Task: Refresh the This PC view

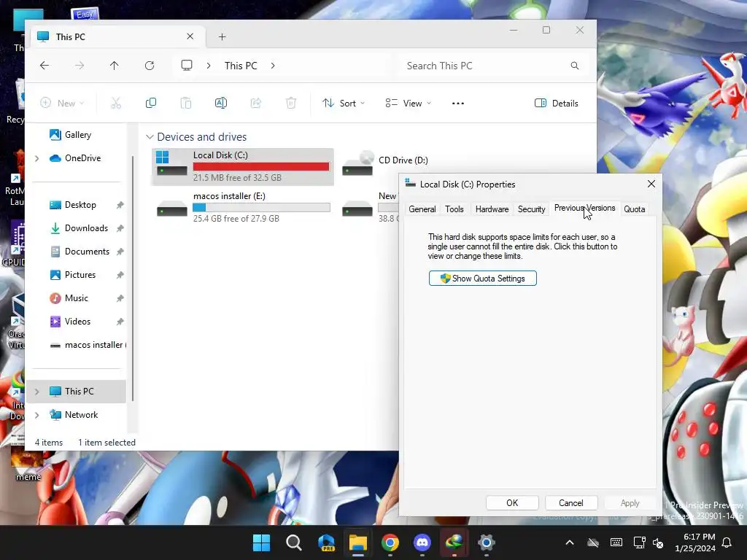Action: point(150,66)
